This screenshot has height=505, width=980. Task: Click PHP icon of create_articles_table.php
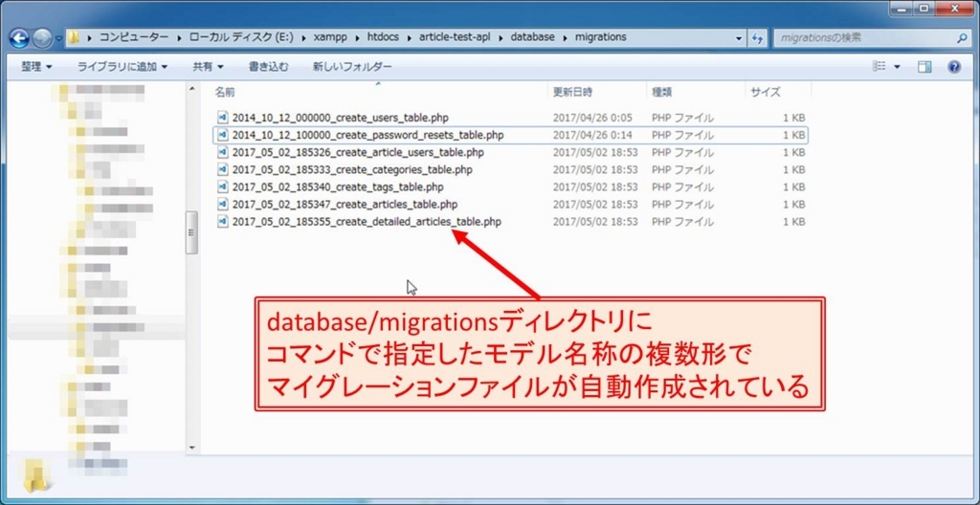222,205
